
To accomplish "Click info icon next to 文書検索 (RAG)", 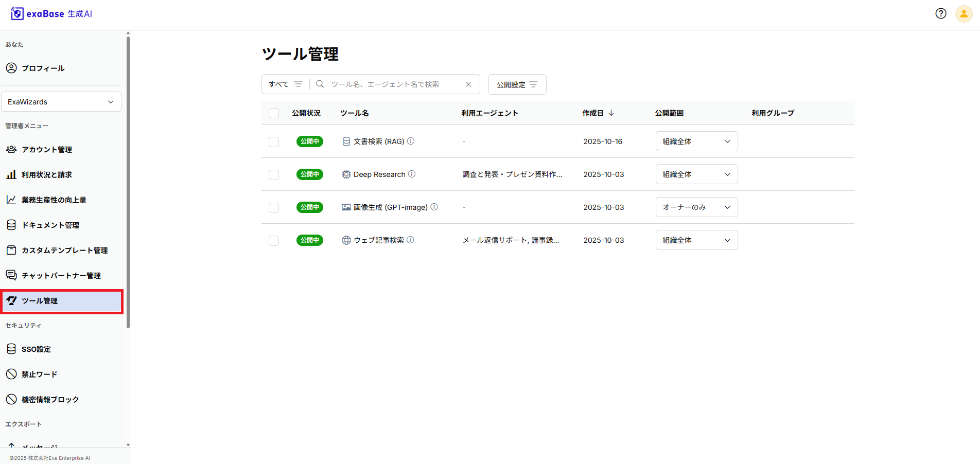I will click(x=411, y=141).
